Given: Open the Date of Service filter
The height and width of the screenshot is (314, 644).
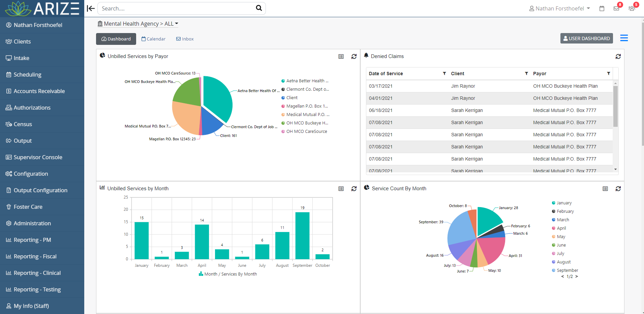Looking at the screenshot, I should (x=445, y=73).
